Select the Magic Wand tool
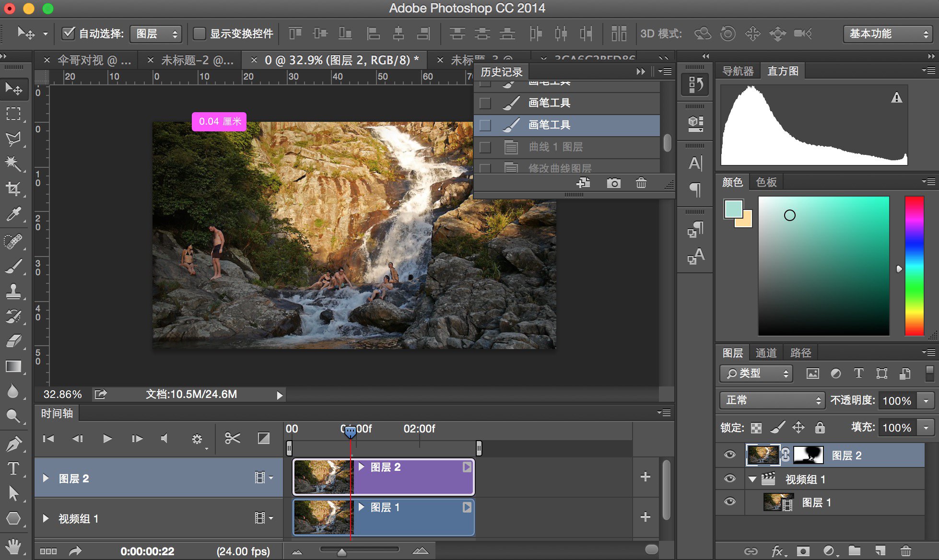 point(13,163)
